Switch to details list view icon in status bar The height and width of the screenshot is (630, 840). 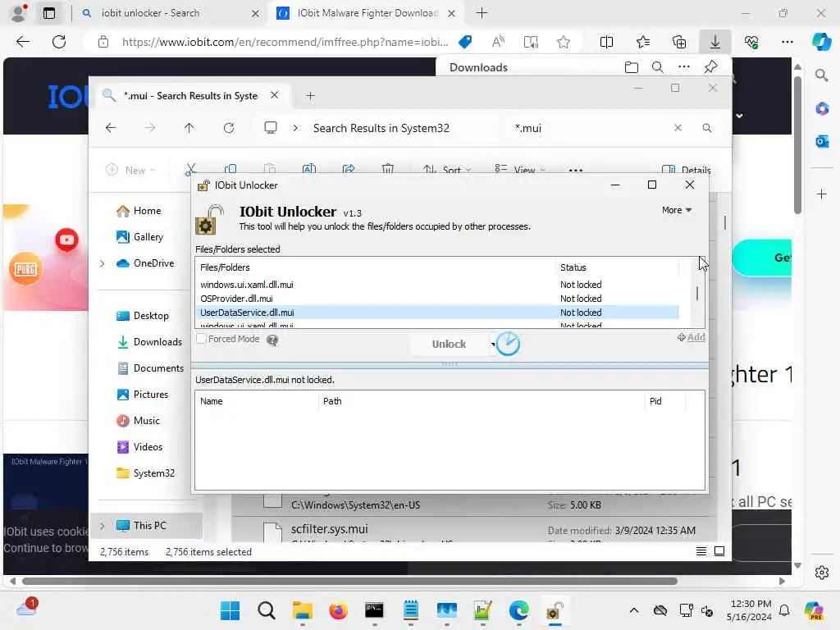tap(701, 551)
